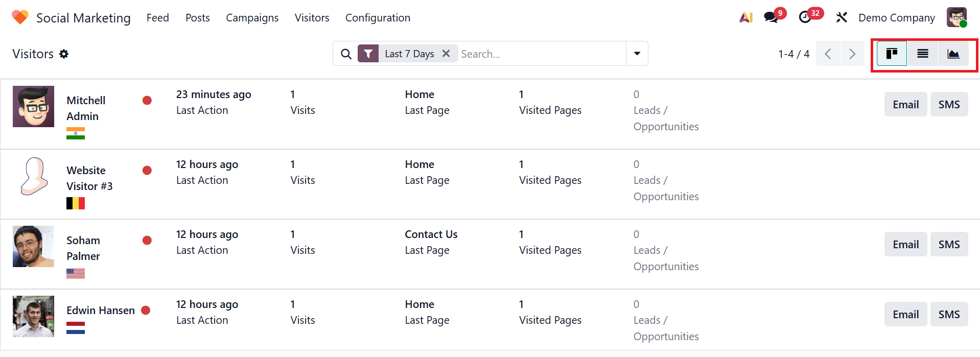Open the debug tools wrench icon
The width and height of the screenshot is (980, 357).
click(841, 17)
